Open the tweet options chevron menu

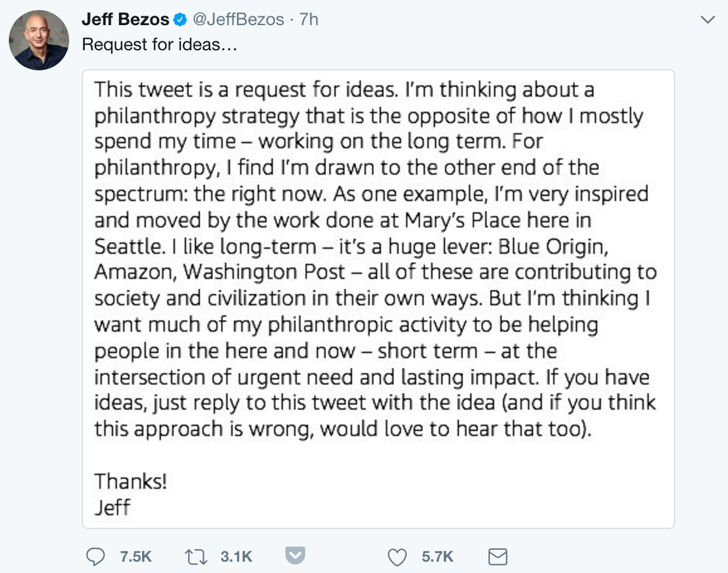(x=708, y=20)
